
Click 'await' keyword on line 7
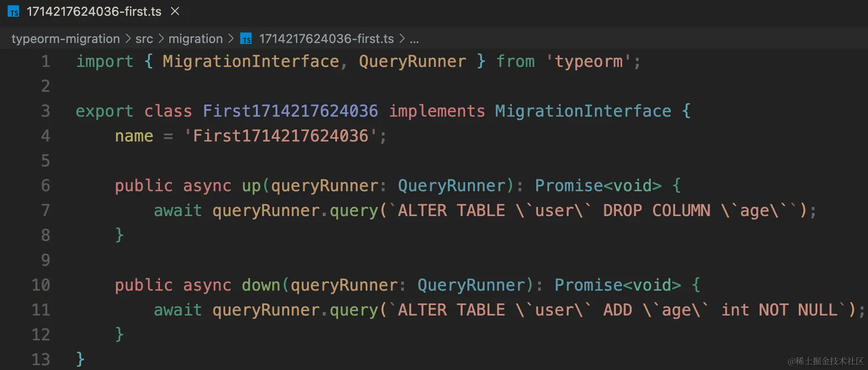tap(178, 210)
